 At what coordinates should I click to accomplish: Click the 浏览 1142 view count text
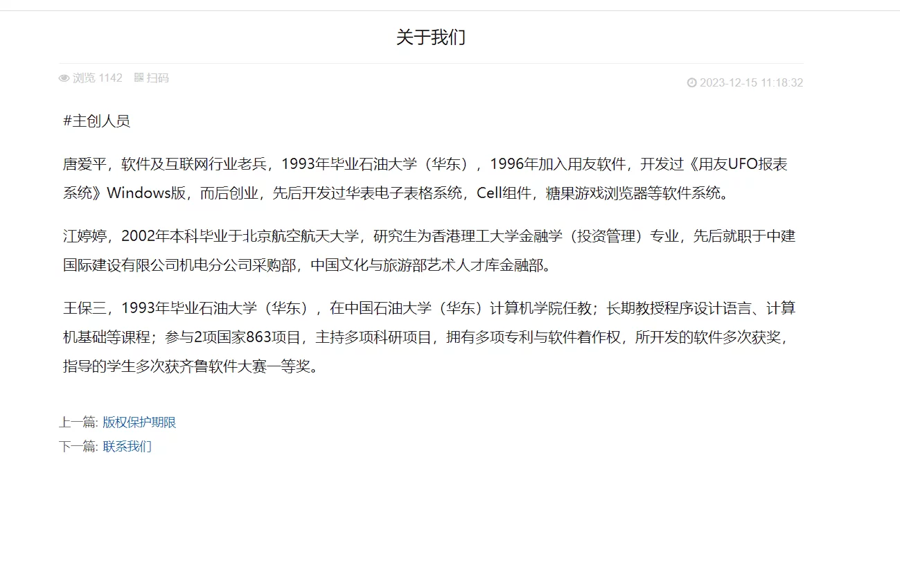97,78
